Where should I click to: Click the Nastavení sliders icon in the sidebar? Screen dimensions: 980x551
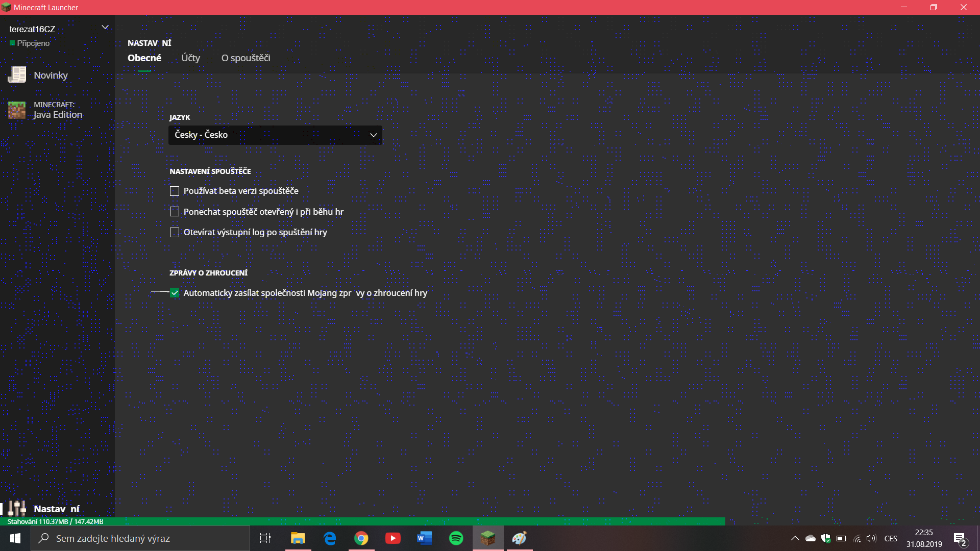click(17, 508)
